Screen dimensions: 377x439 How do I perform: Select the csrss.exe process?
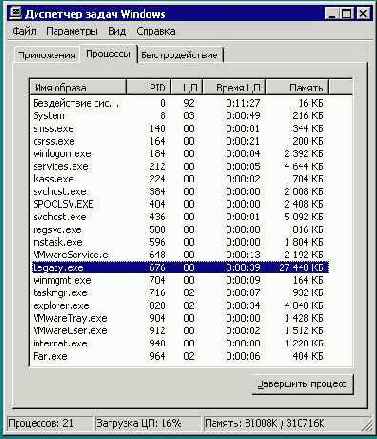(x=180, y=141)
